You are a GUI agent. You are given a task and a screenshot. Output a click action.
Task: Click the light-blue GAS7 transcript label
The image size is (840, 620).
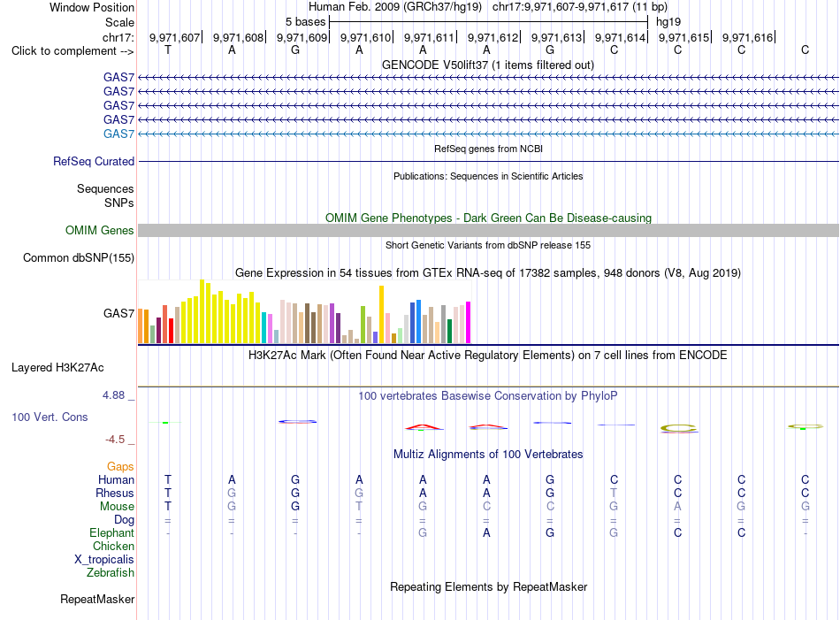(x=119, y=134)
